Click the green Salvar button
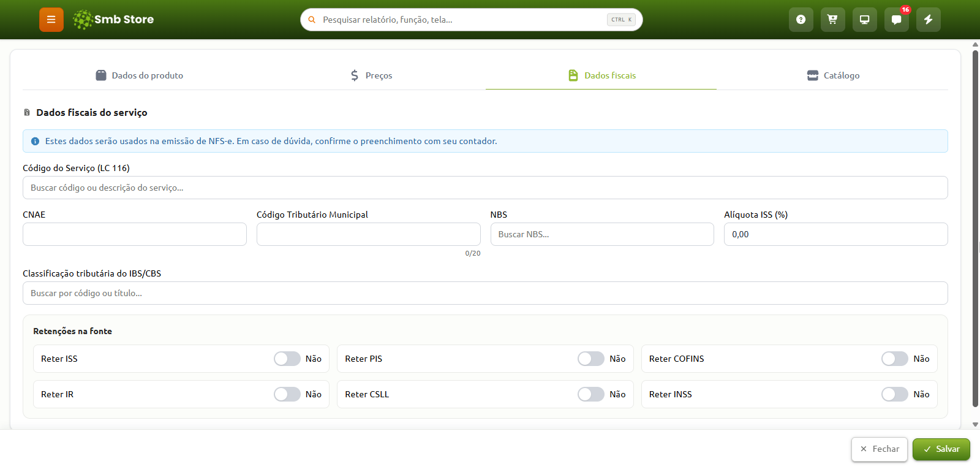Image resolution: width=980 pixels, height=469 pixels. pyautogui.click(x=941, y=449)
